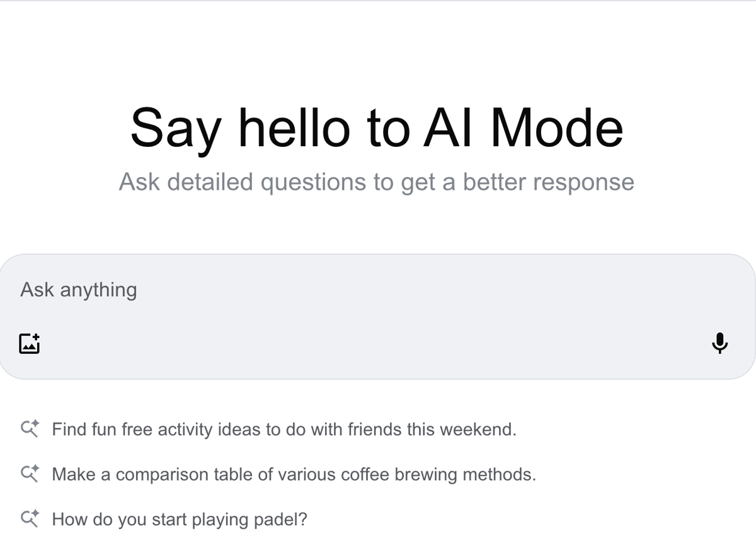Click the add image upload icon
Image resolution: width=756 pixels, height=558 pixels.
(x=30, y=344)
